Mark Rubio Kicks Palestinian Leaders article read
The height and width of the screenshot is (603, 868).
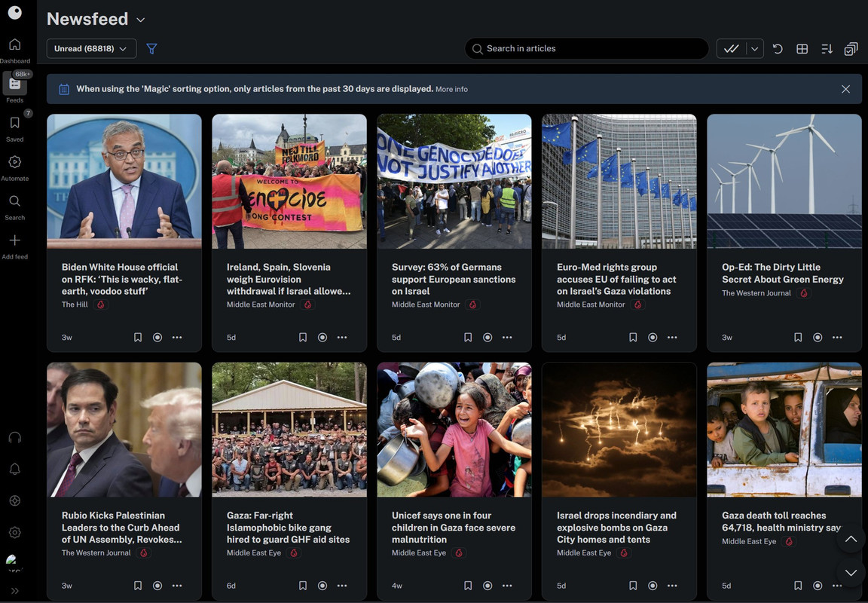point(157,585)
